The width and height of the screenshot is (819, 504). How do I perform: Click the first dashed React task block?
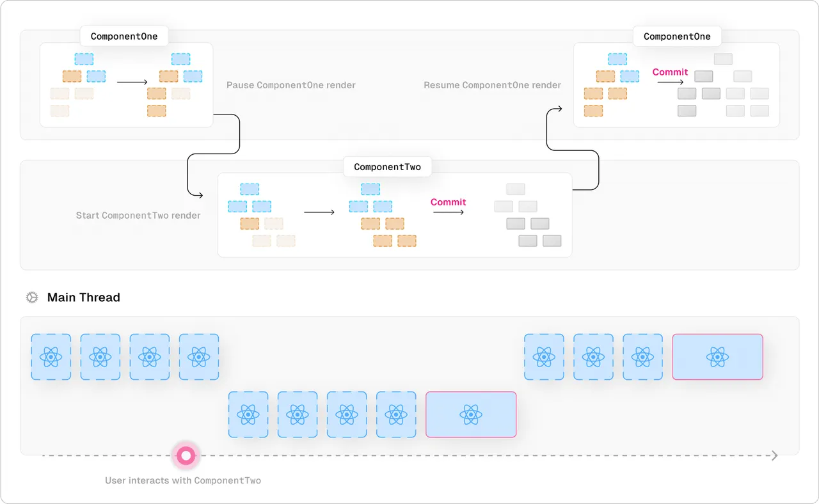tap(51, 357)
